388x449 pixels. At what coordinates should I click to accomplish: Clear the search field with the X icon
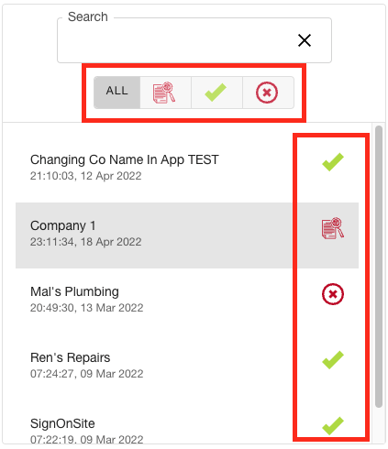coord(304,40)
